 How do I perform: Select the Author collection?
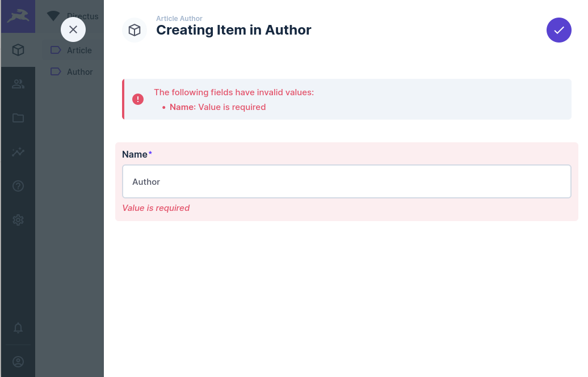point(79,71)
